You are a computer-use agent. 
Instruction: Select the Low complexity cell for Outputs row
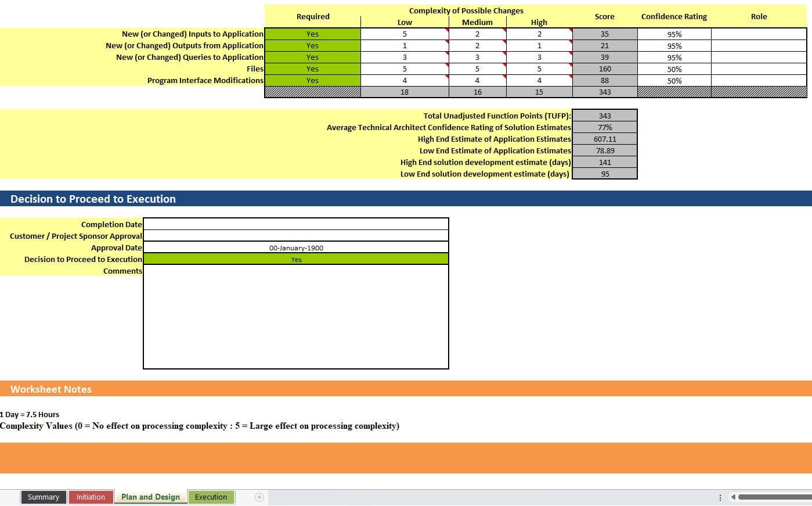405,46
